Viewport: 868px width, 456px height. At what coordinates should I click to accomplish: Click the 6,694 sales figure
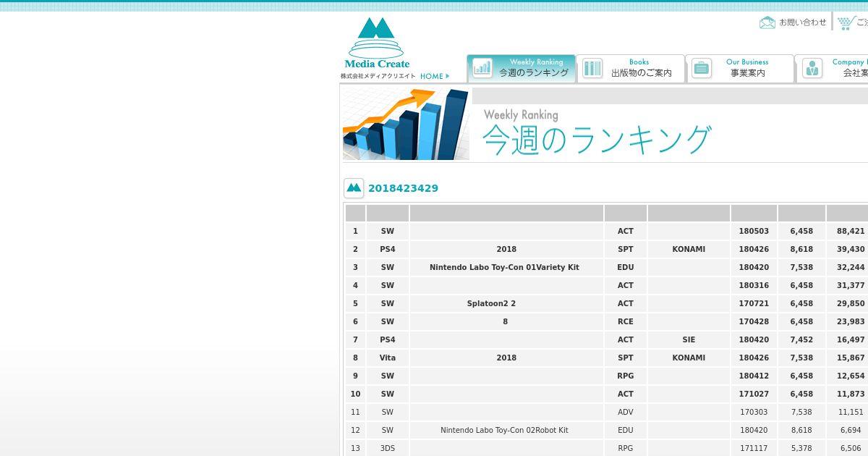[851, 430]
